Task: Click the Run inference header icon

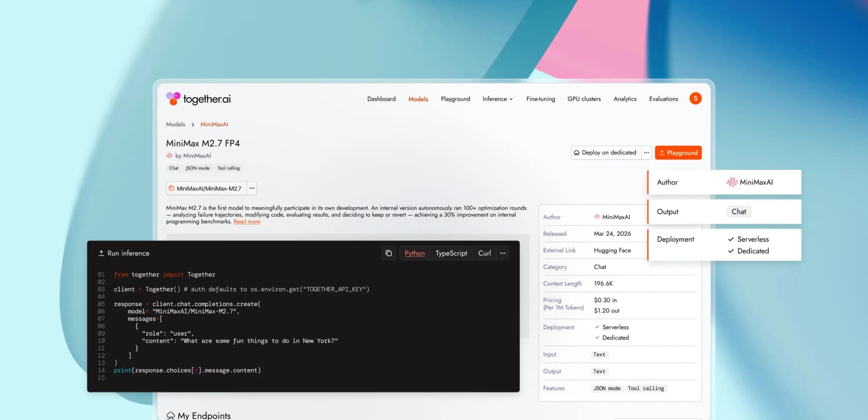Action: pyautogui.click(x=101, y=253)
